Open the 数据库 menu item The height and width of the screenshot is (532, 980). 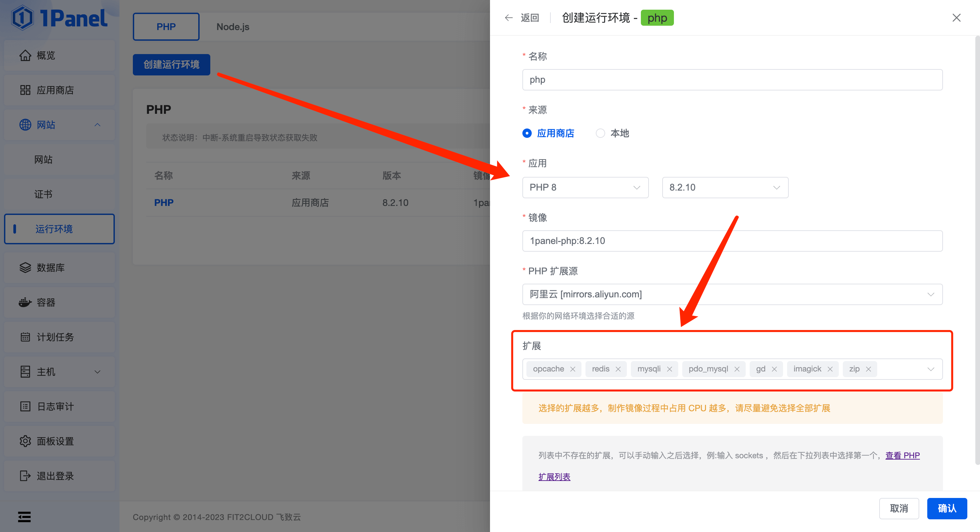pyautogui.click(x=59, y=268)
